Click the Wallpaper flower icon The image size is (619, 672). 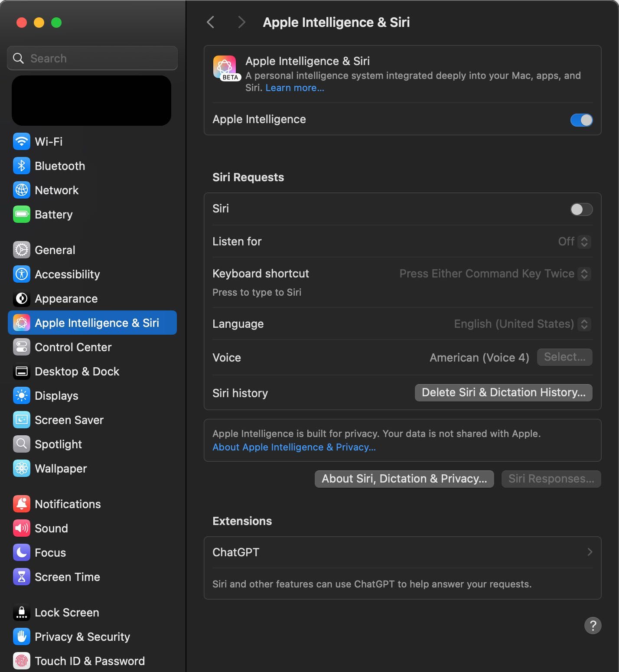click(x=22, y=468)
